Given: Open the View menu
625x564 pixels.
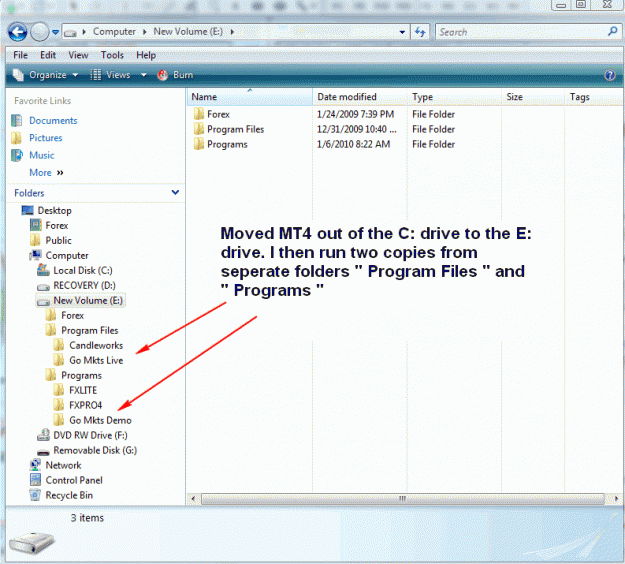Looking at the screenshot, I should pos(78,55).
